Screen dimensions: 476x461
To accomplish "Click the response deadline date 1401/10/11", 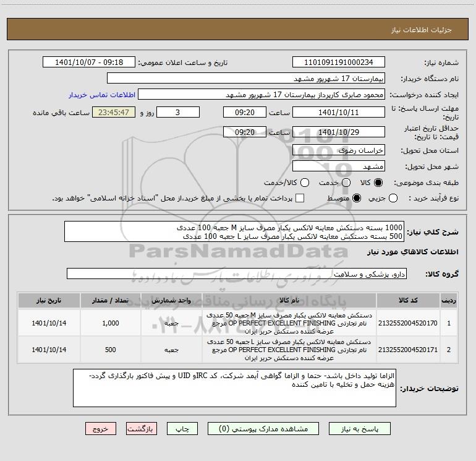I will (339, 112).
